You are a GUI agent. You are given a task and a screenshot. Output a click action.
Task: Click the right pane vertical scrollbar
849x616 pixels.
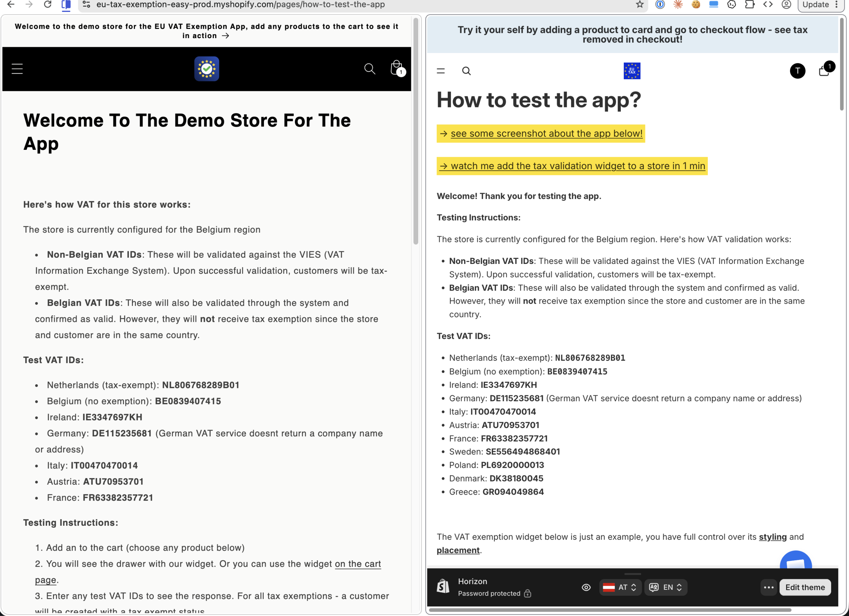click(842, 64)
